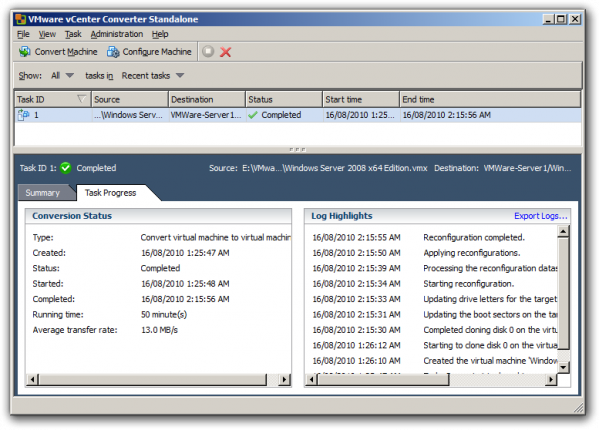Click the green checkmark in Status column
599x430 pixels.
pos(252,115)
